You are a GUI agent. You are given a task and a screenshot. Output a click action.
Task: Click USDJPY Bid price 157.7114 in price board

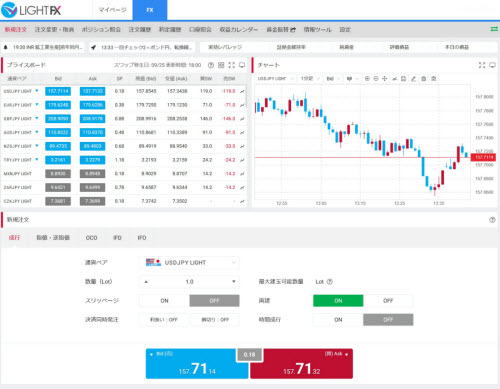click(x=58, y=91)
